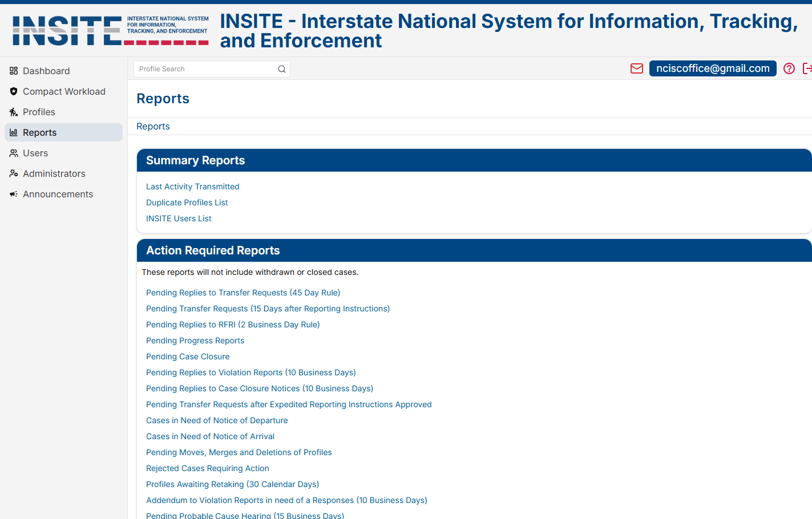Open Last Activity Transmitted report
Image resolution: width=812 pixels, height=519 pixels.
[x=193, y=186]
